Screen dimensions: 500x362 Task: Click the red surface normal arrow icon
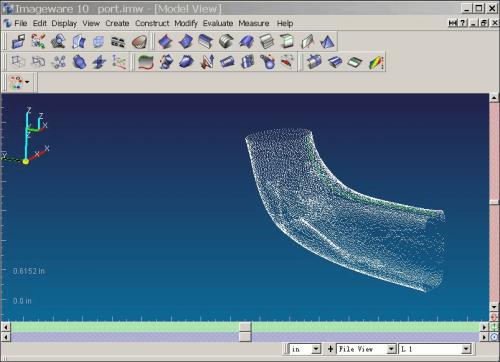tap(207, 62)
